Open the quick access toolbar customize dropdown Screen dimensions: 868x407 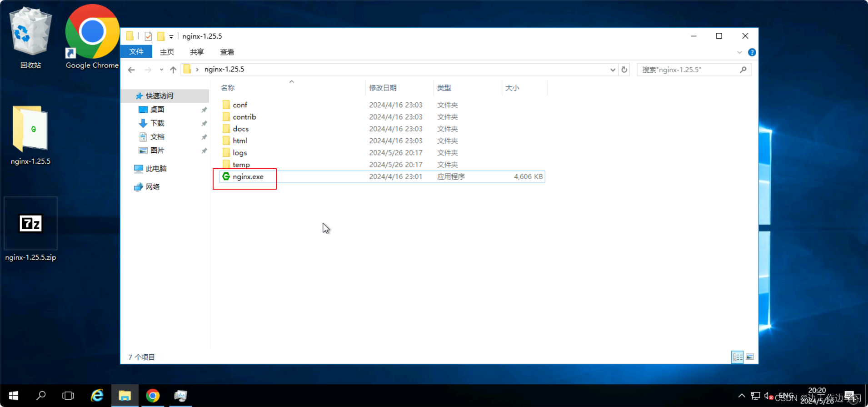click(x=171, y=37)
